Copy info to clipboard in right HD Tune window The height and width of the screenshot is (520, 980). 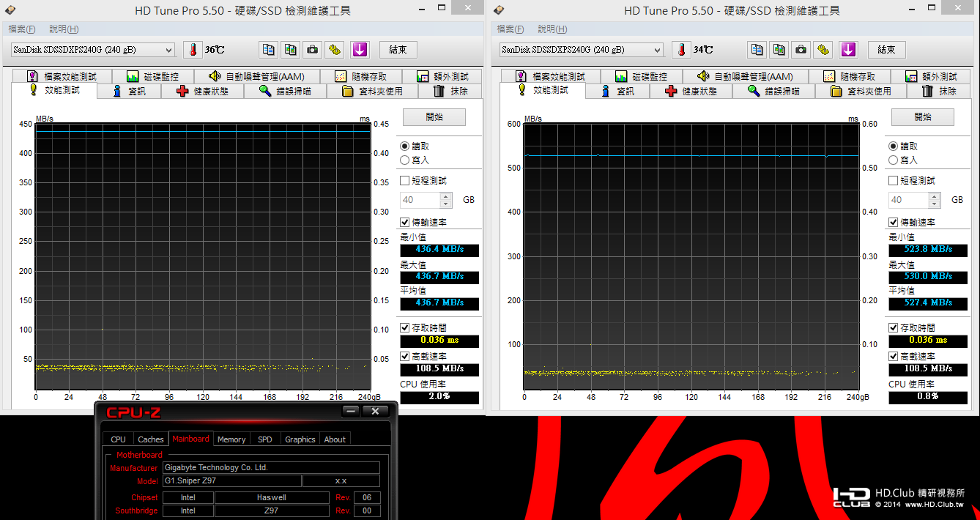tap(757, 50)
